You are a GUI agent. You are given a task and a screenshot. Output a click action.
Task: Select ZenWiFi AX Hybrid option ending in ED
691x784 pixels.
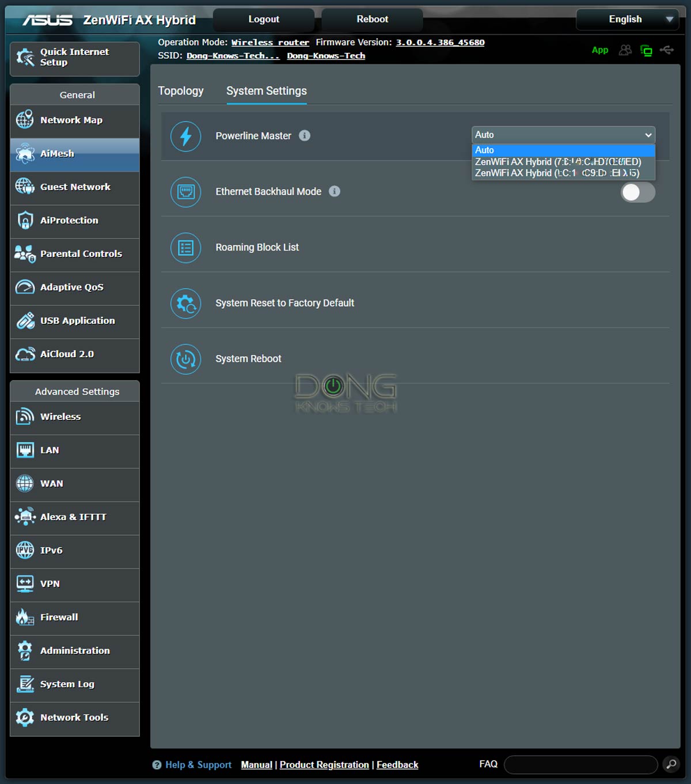click(563, 162)
